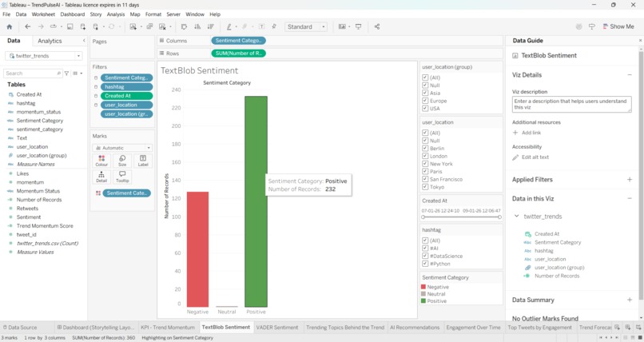Click the Sort ascending icon
644x342 pixels.
point(197,26)
